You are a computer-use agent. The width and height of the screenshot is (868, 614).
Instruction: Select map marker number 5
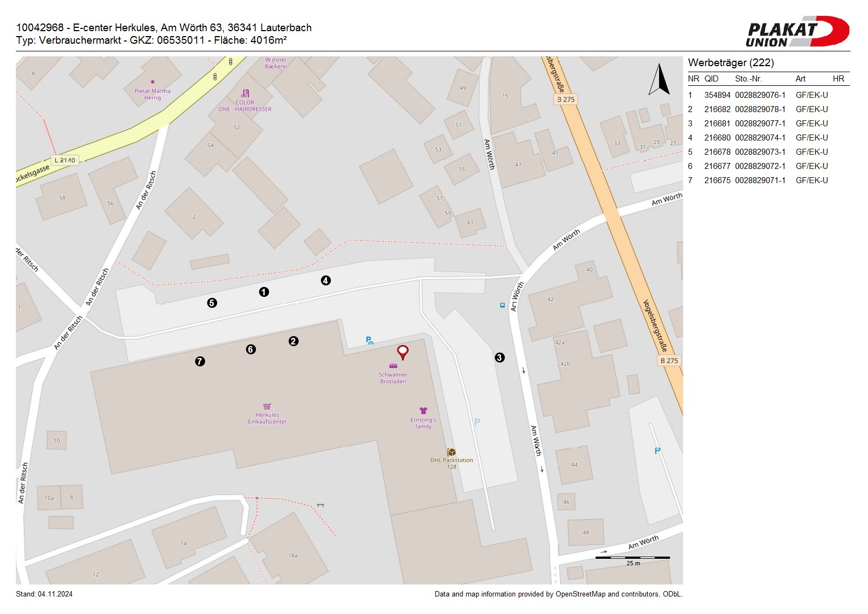pyautogui.click(x=212, y=303)
